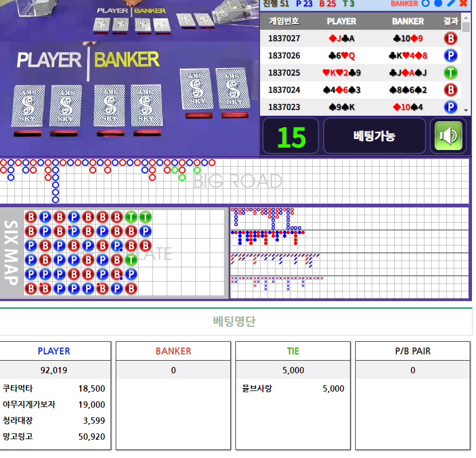This screenshot has width=476, height=458.
Task: Select game number 1837027 row
Action: point(361,38)
